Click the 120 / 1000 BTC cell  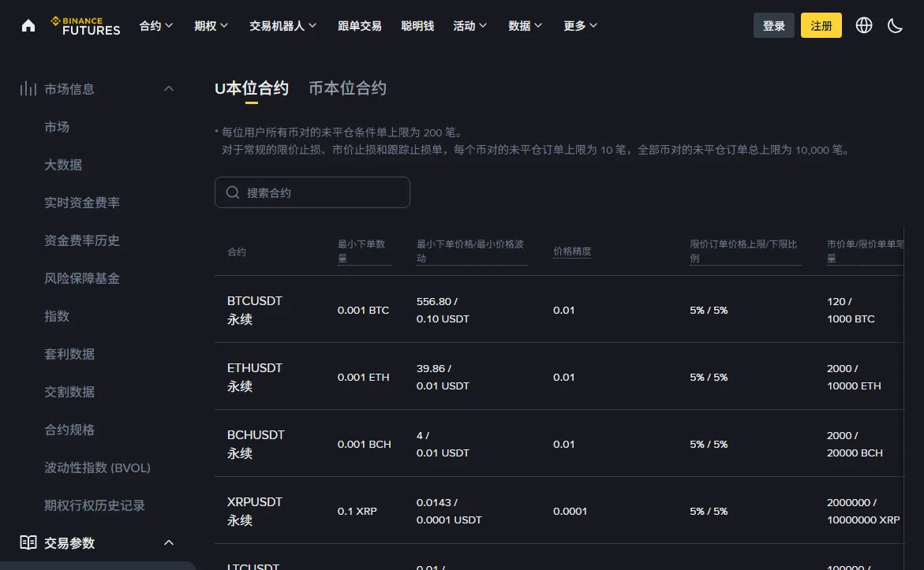pos(851,310)
